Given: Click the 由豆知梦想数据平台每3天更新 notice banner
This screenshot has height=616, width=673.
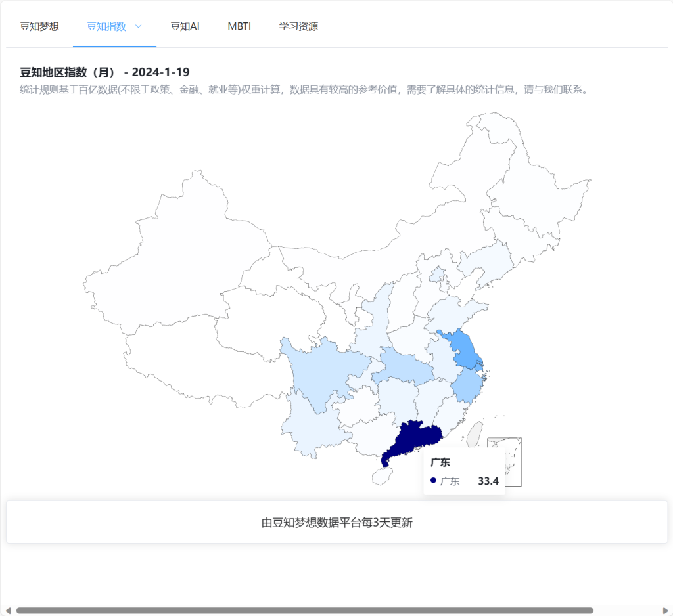Looking at the screenshot, I should click(x=337, y=523).
